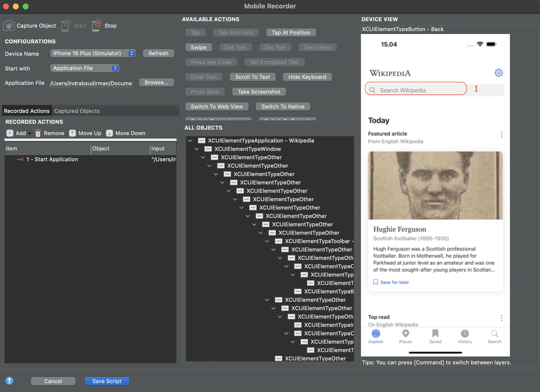Tap the Saved bookmark icon in device view

pyautogui.click(x=435, y=334)
